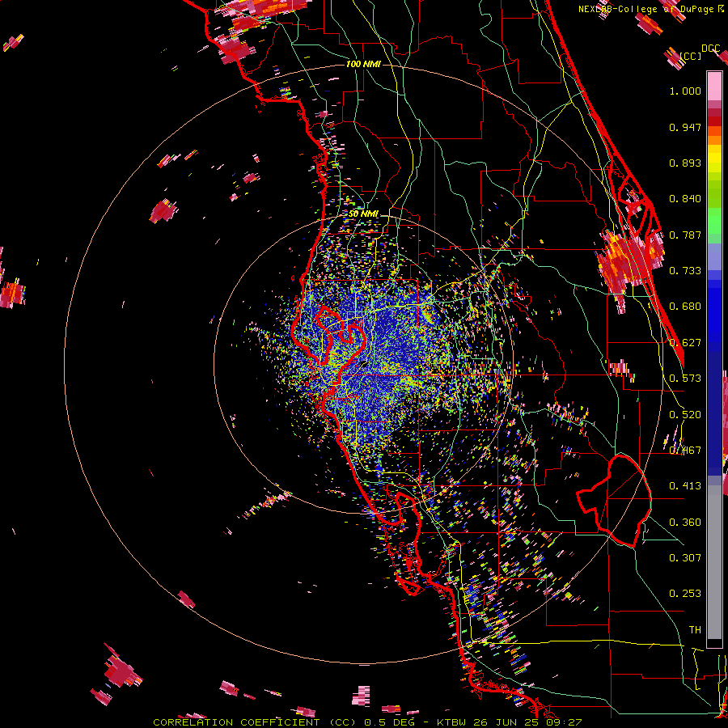Select the 0.573 scale value
728x728 pixels.
tap(685, 379)
